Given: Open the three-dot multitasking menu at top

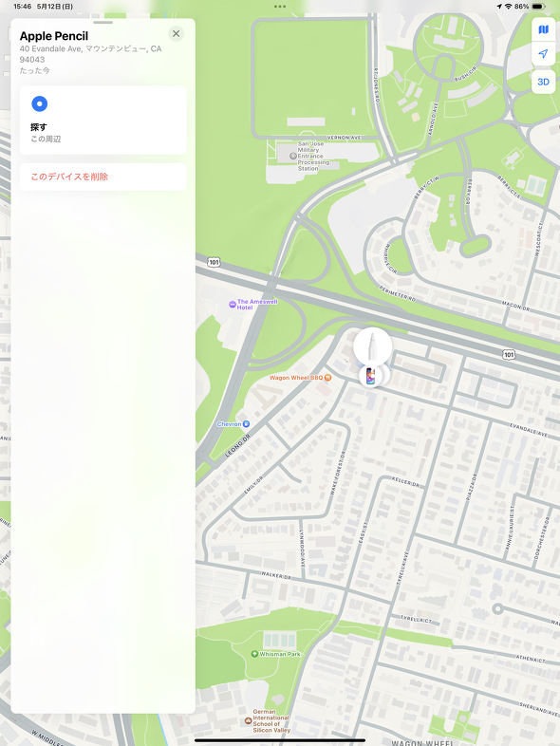Looking at the screenshot, I should pos(280,7).
